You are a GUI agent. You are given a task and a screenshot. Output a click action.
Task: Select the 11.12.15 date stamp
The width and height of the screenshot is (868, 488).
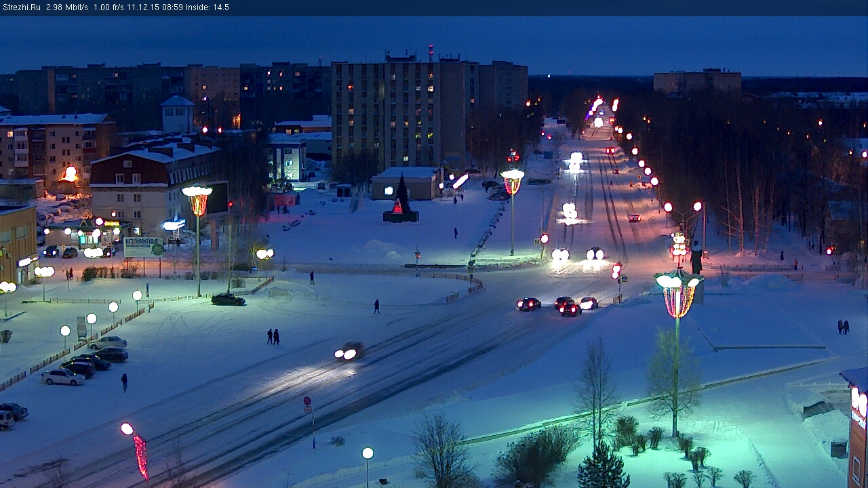tap(142, 7)
